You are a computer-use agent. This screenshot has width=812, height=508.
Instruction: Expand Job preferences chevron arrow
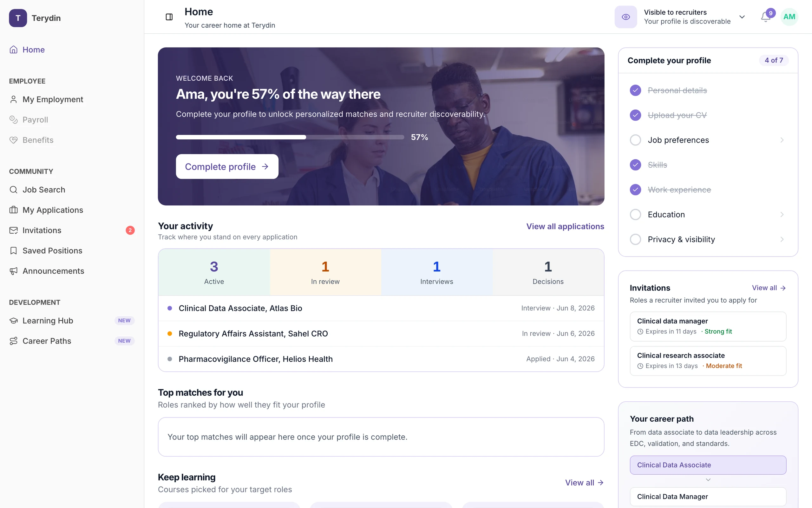pos(782,140)
